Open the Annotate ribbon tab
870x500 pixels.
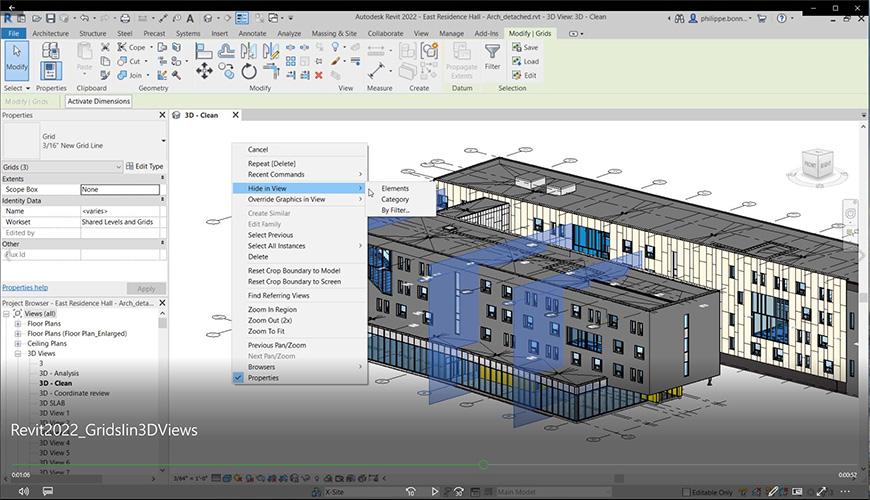[x=252, y=33]
